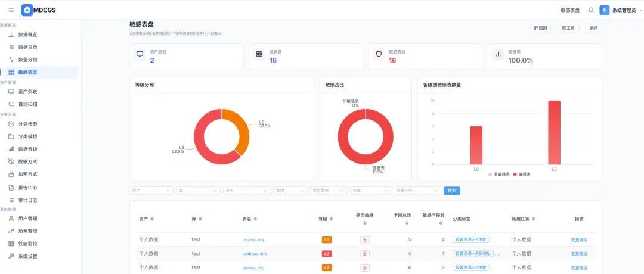This screenshot has width=644, height=274.
Task: Open the 库 filter dropdown
Action: [199, 191]
